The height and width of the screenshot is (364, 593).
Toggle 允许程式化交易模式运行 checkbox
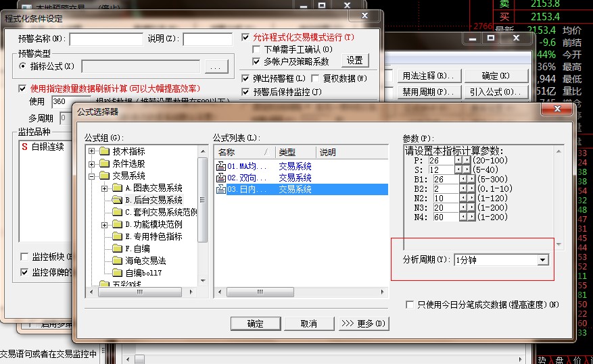click(245, 37)
